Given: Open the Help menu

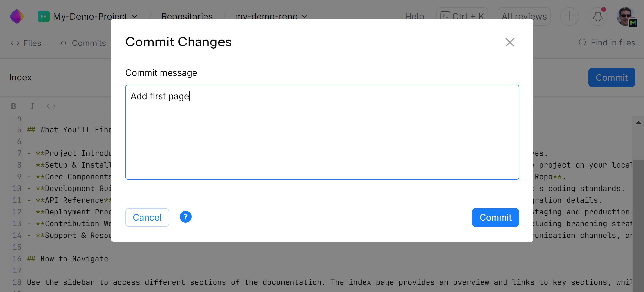Looking at the screenshot, I should (415, 16).
